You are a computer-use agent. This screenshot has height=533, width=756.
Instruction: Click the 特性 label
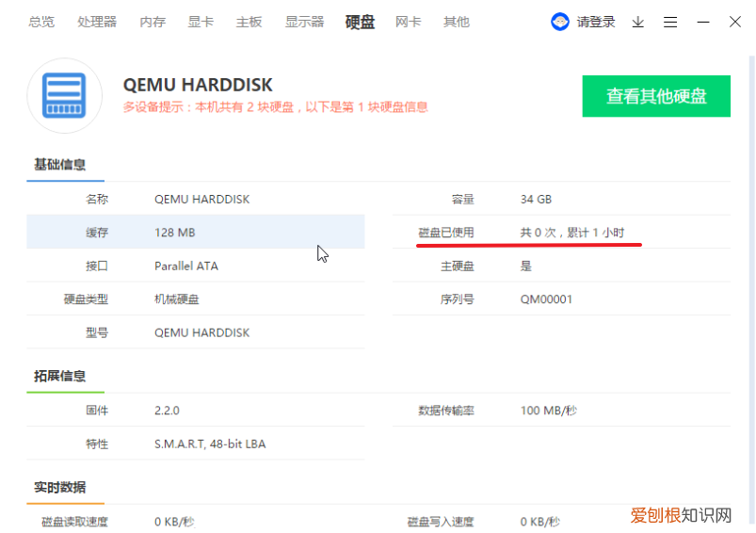click(96, 444)
